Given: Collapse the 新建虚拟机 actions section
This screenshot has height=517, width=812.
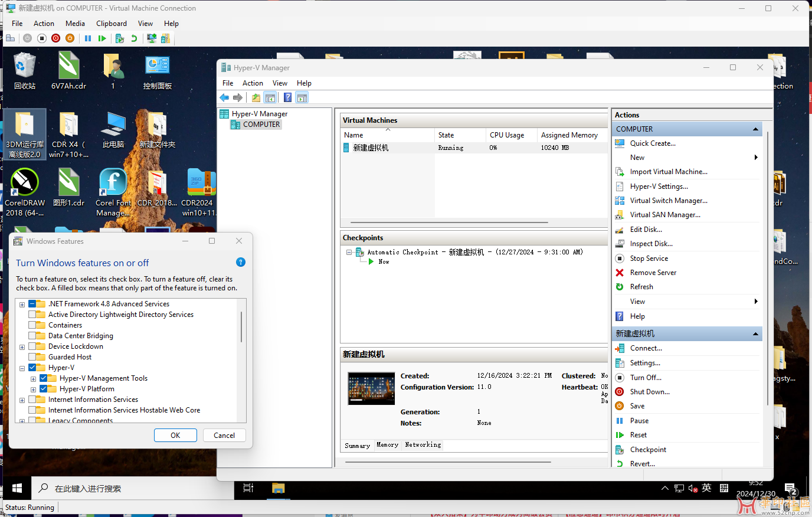Looking at the screenshot, I should (x=755, y=334).
